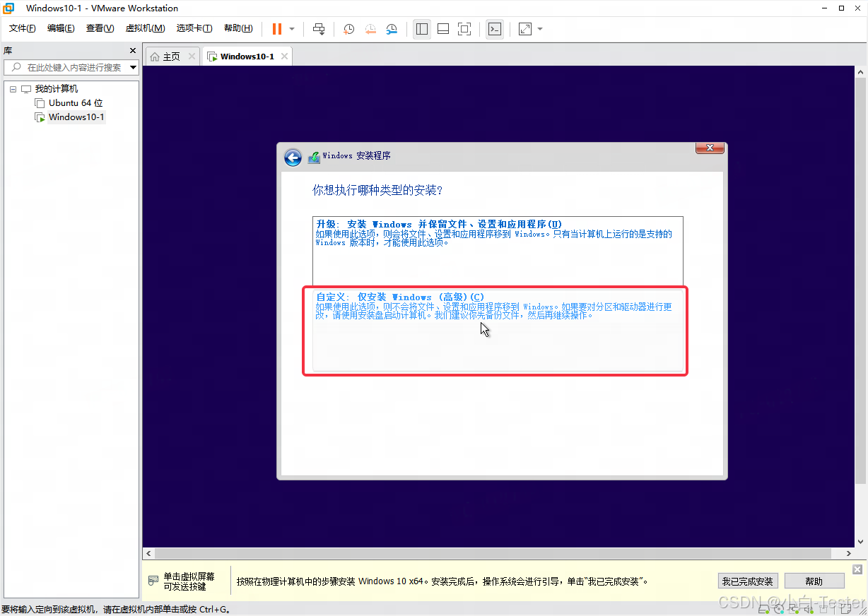Click the Windows 安装程序 title icon
868x616 pixels.
(x=314, y=158)
